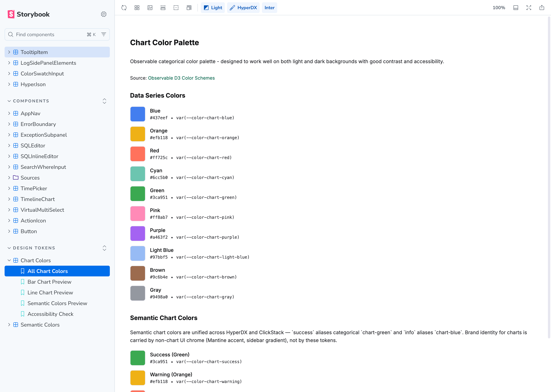The width and height of the screenshot is (551, 392).
Task: Click the bookmark icon beside Accessibility Check
Action: [23, 314]
